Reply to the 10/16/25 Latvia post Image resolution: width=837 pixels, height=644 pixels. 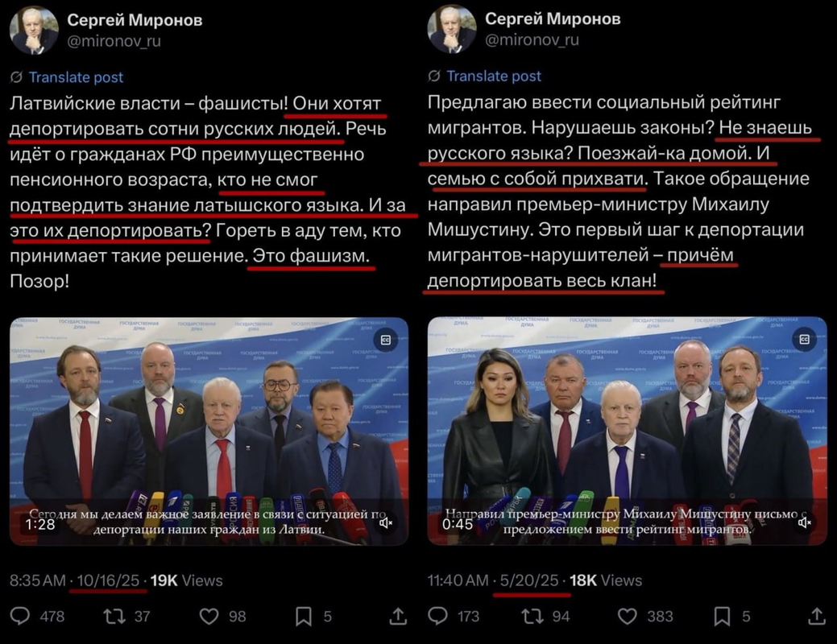pos(20,617)
